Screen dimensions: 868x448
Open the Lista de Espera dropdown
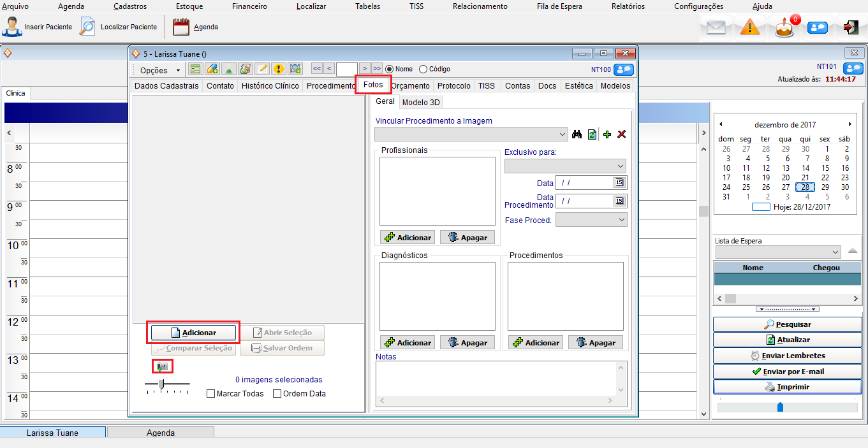click(777, 252)
